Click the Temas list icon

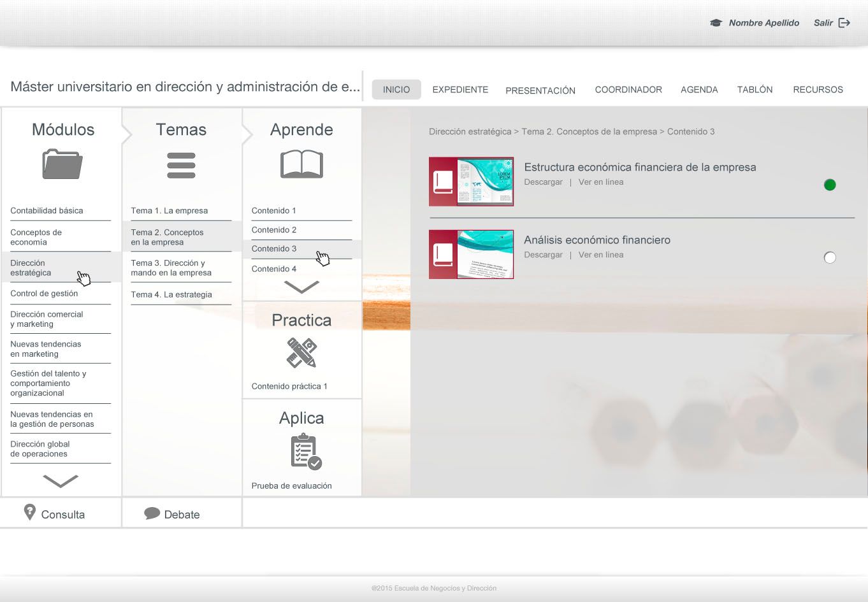181,165
